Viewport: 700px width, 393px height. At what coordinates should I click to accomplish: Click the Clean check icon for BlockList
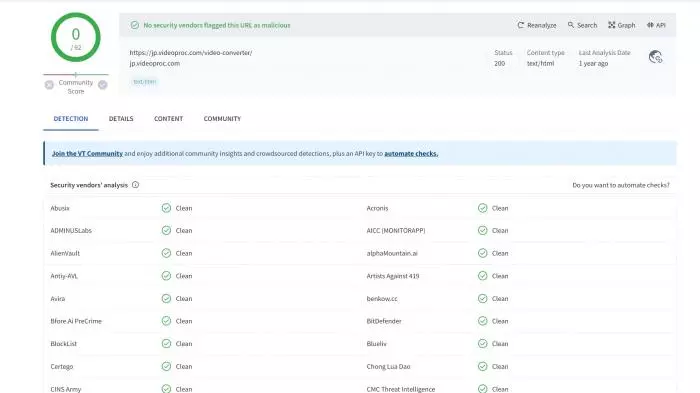tap(166, 343)
